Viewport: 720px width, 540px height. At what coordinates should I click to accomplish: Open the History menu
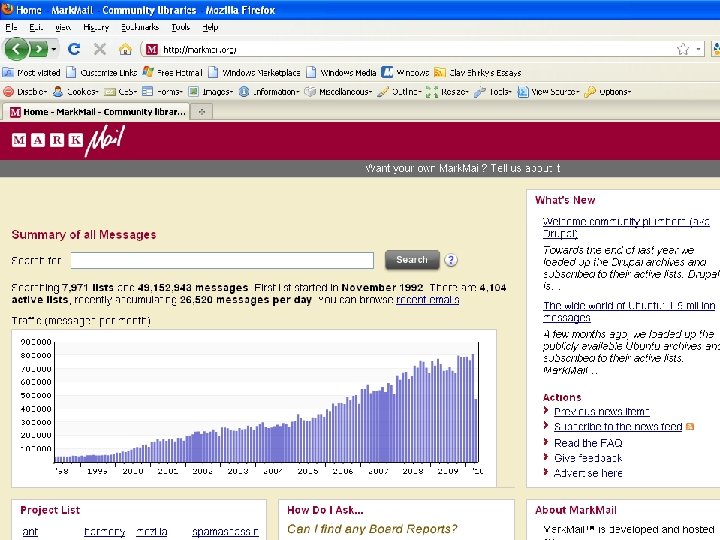96,28
